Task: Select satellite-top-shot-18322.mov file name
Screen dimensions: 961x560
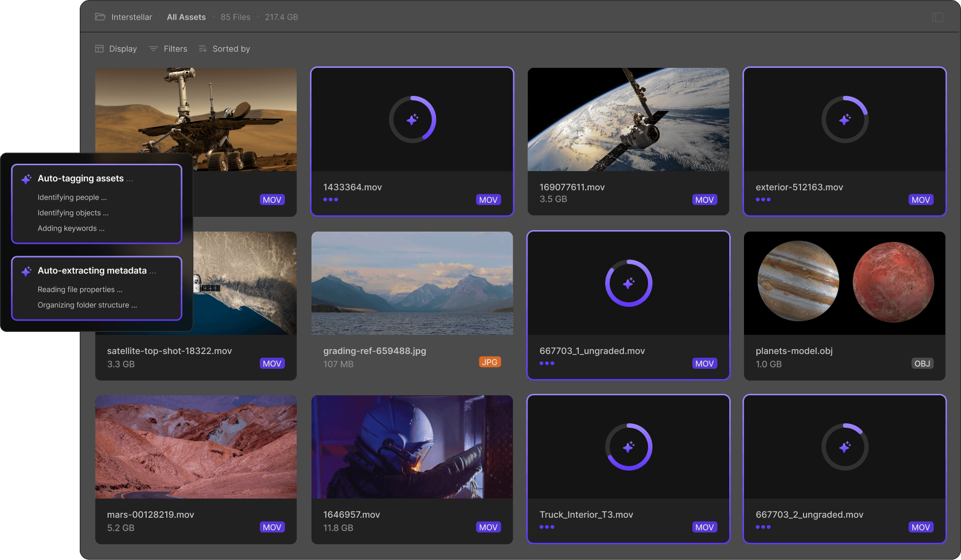Action: pyautogui.click(x=169, y=351)
